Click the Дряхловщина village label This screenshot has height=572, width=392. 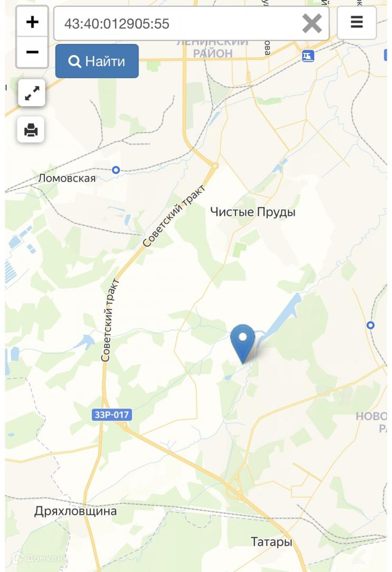76,511
